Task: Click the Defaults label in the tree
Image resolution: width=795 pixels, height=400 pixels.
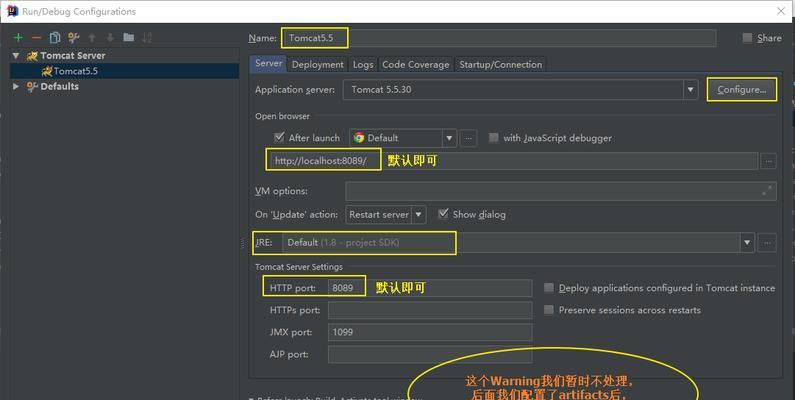Action: tap(59, 87)
